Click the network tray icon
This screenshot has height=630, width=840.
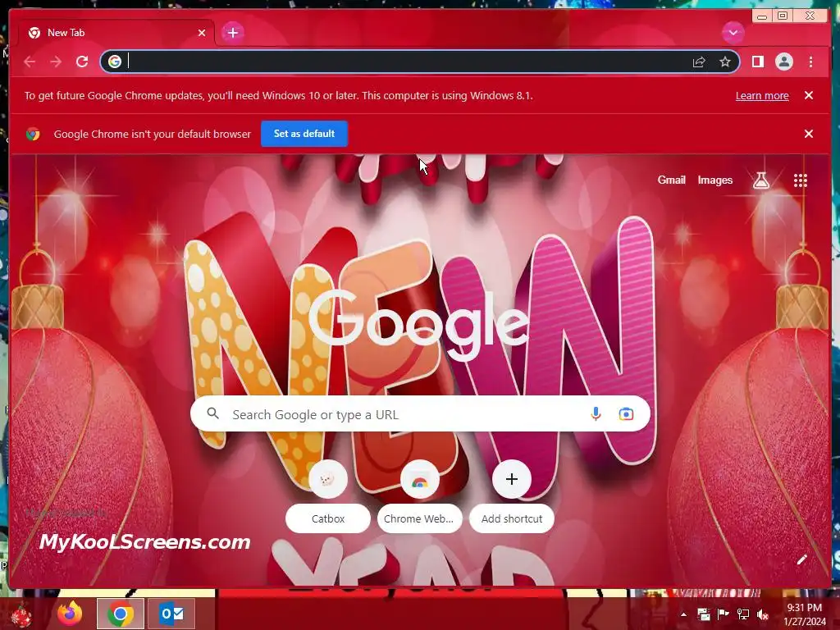tap(743, 614)
